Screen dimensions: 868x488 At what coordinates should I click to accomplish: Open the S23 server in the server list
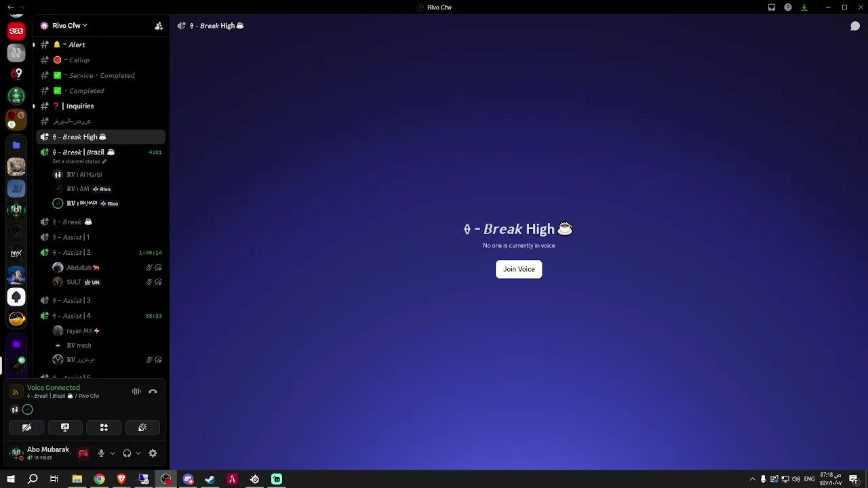click(16, 30)
